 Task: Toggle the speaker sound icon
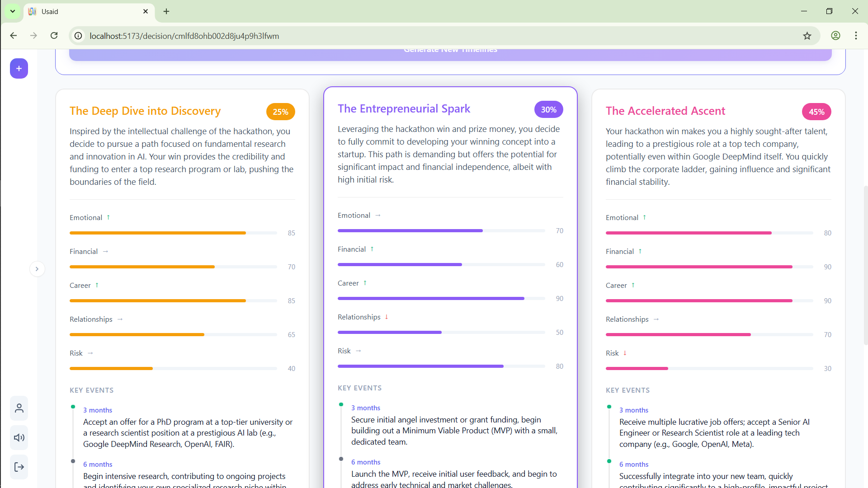[19, 438]
